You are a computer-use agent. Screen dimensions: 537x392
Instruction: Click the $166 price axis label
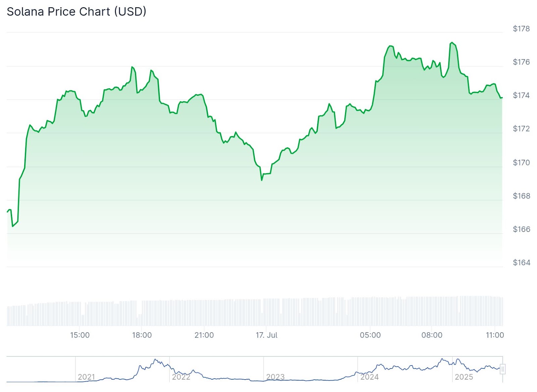(x=521, y=229)
